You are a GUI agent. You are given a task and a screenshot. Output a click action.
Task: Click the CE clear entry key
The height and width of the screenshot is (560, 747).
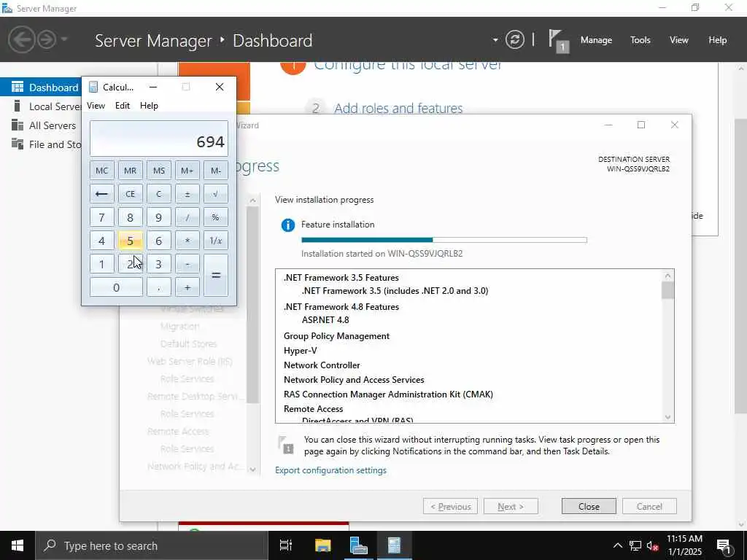(x=130, y=194)
